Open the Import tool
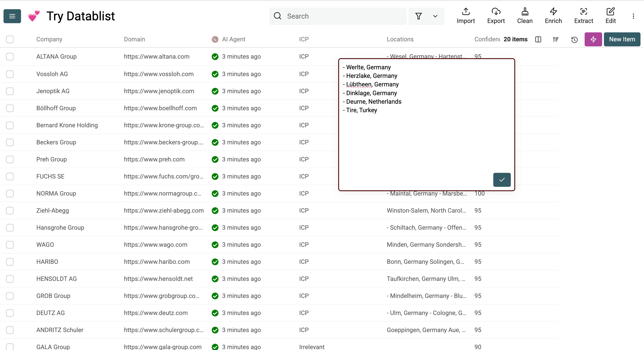644x350 pixels. (465, 16)
